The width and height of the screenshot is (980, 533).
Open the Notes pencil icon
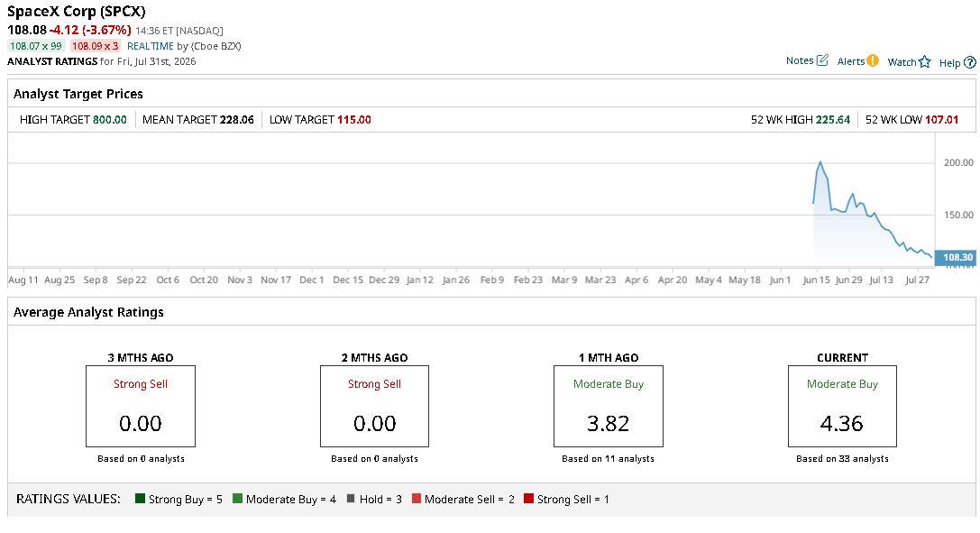822,60
